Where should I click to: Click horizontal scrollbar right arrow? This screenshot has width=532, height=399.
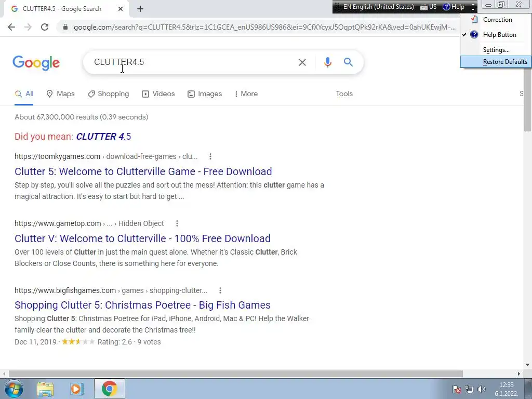[519, 374]
